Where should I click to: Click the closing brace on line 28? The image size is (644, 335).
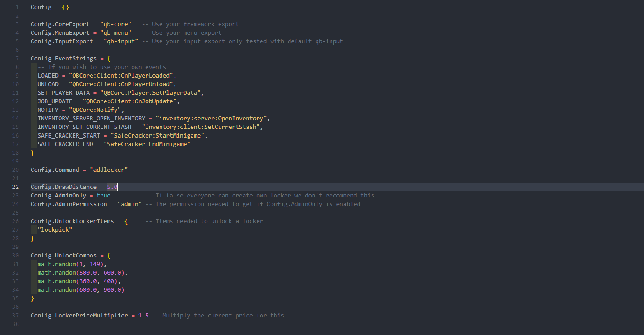32,239
